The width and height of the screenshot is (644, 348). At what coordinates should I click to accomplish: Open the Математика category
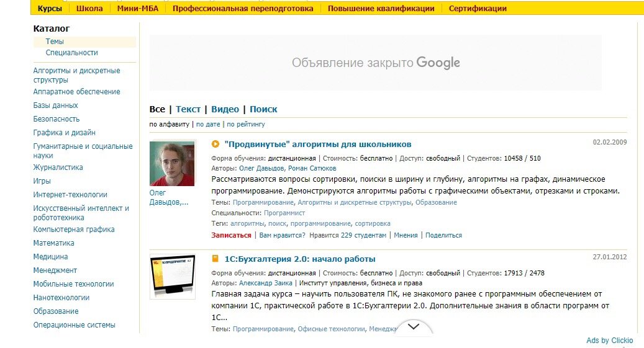coord(54,243)
